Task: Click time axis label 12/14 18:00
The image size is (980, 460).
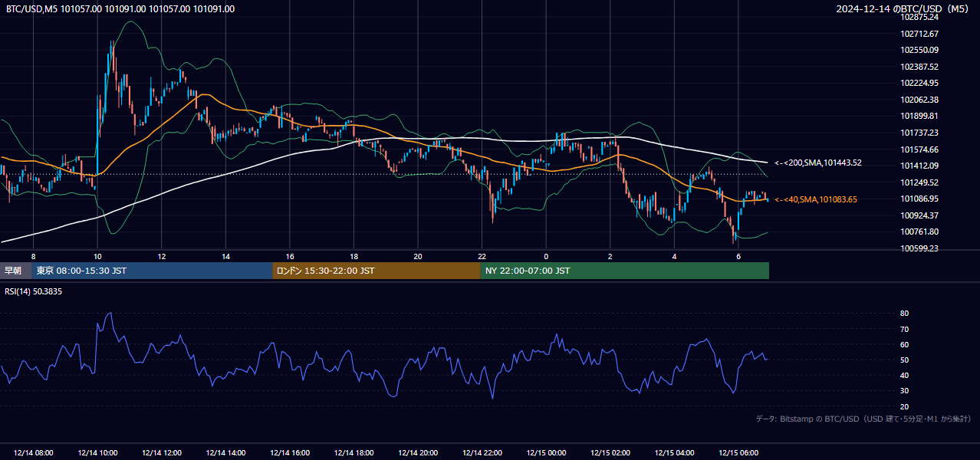Action: click(x=354, y=453)
